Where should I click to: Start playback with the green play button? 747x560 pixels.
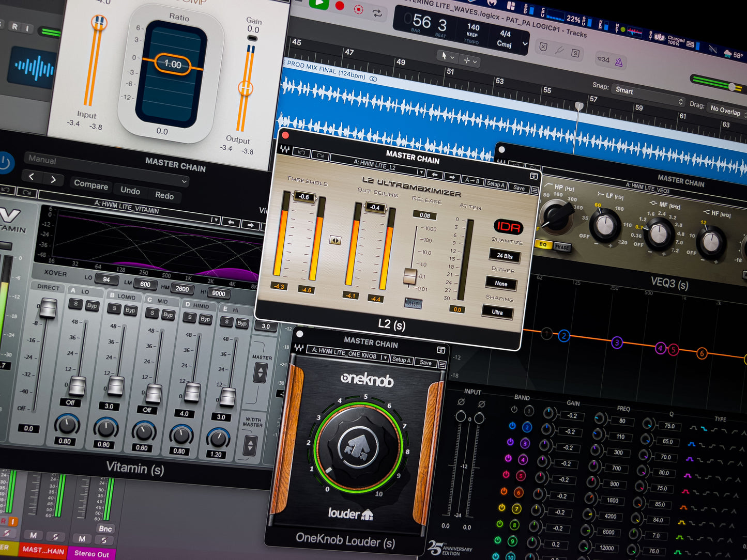319,3
